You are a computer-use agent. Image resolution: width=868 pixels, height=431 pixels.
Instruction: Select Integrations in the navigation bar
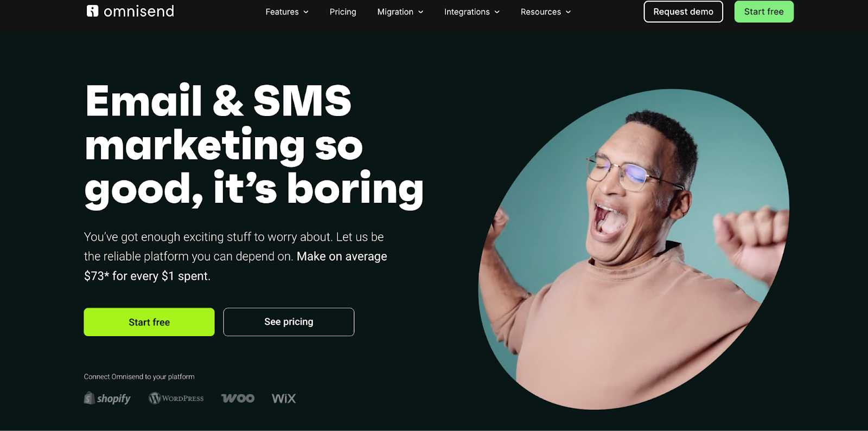click(x=467, y=12)
